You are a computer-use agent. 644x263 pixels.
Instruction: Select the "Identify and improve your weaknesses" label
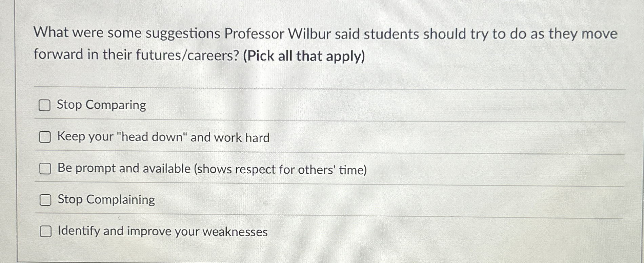point(162,231)
